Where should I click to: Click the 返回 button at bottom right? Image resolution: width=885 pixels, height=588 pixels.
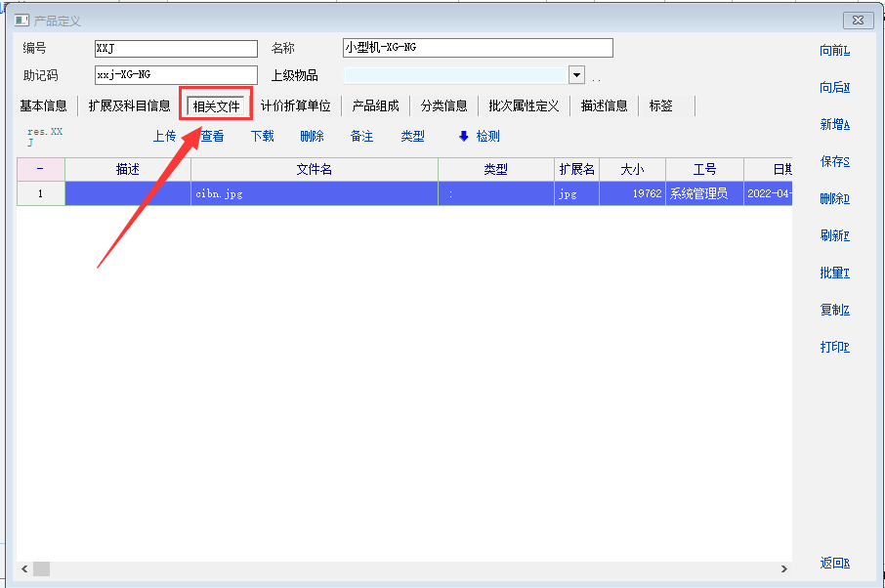click(x=834, y=564)
